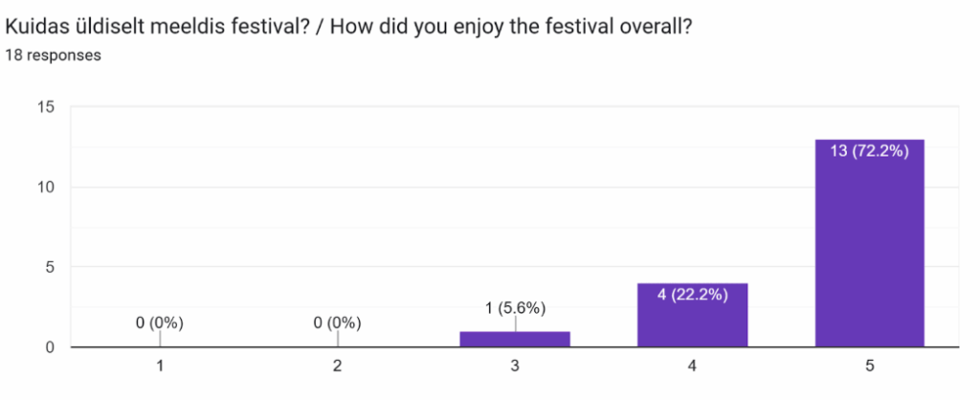The image size is (980, 400).
Task: Click the rating 3 purple bar
Action: 515,339
